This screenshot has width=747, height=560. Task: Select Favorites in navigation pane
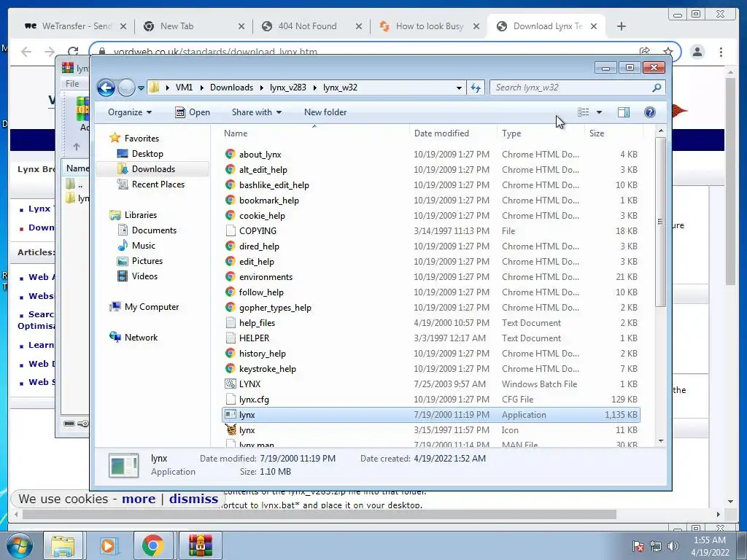pos(142,139)
